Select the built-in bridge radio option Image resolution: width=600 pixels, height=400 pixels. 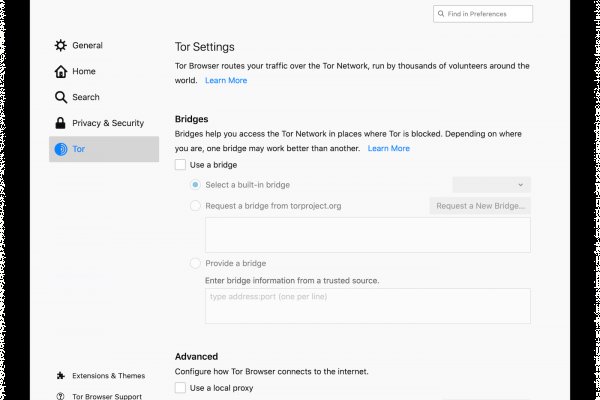click(195, 185)
